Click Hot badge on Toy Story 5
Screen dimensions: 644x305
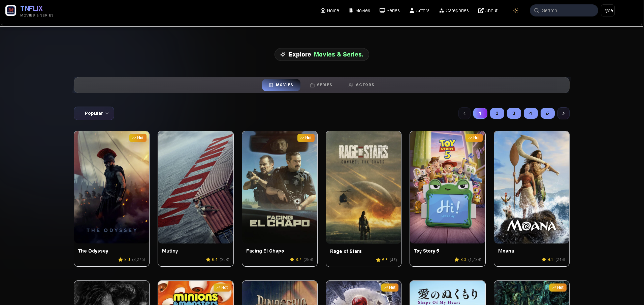(x=474, y=138)
